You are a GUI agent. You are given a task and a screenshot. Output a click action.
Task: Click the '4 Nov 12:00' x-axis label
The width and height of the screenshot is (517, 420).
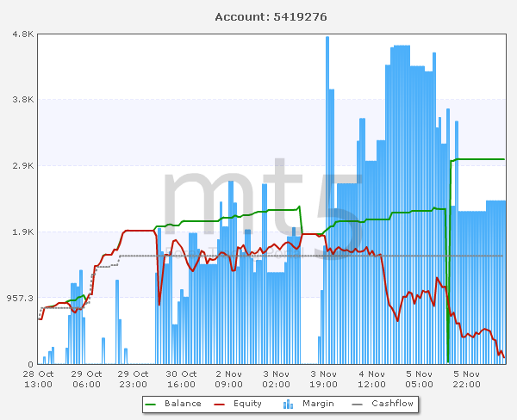click(371, 380)
